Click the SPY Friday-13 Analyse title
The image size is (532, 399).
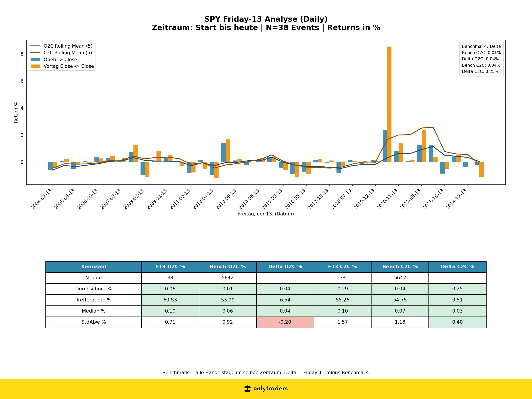click(266, 19)
